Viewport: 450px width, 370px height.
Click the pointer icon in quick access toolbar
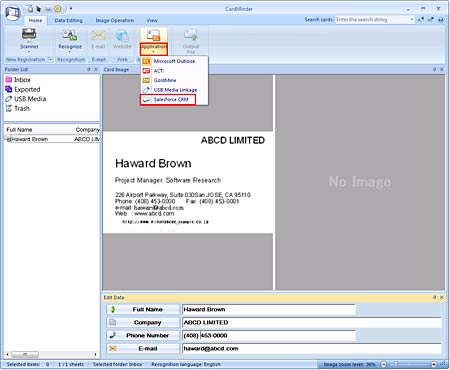point(39,9)
